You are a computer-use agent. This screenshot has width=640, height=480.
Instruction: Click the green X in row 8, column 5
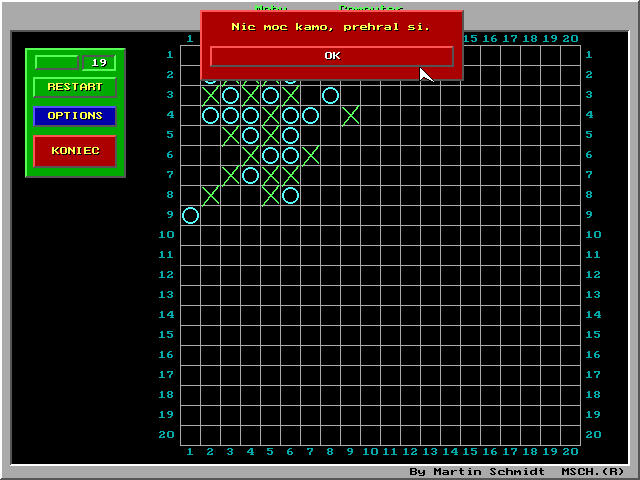(x=270, y=195)
